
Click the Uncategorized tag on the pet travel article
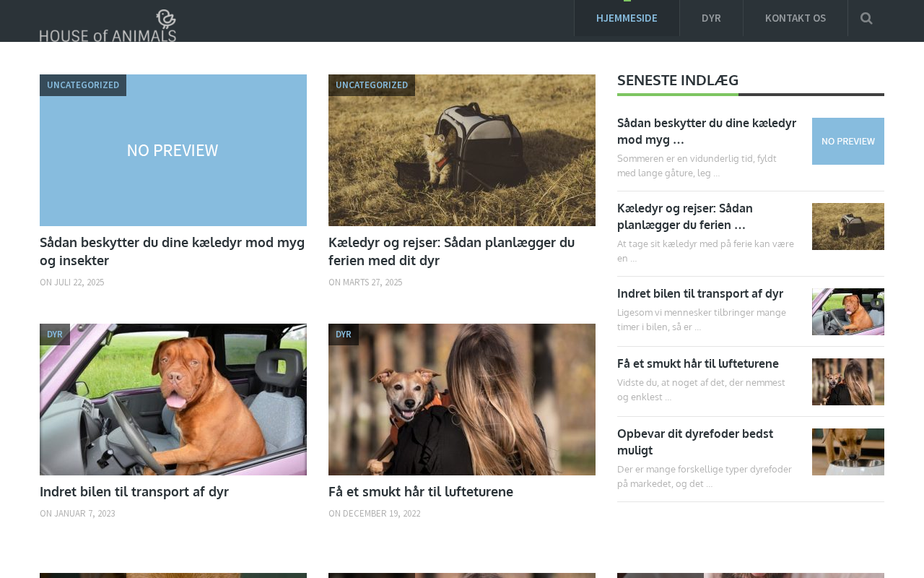pos(372,85)
